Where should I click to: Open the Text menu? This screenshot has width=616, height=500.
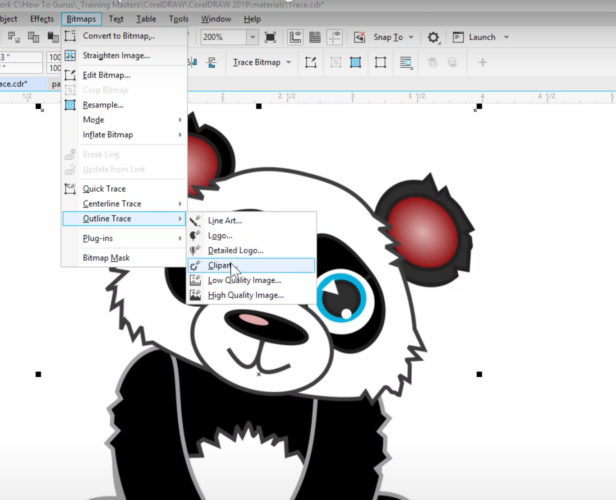click(x=116, y=19)
